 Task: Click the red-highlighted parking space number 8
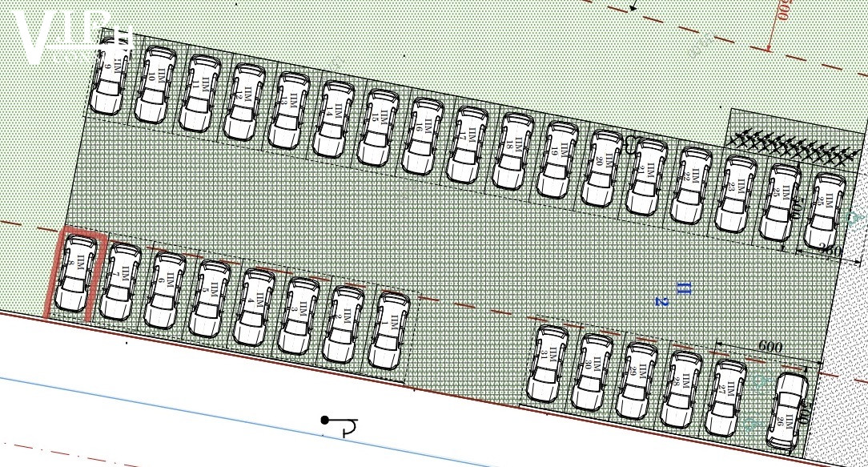pyautogui.click(x=76, y=274)
